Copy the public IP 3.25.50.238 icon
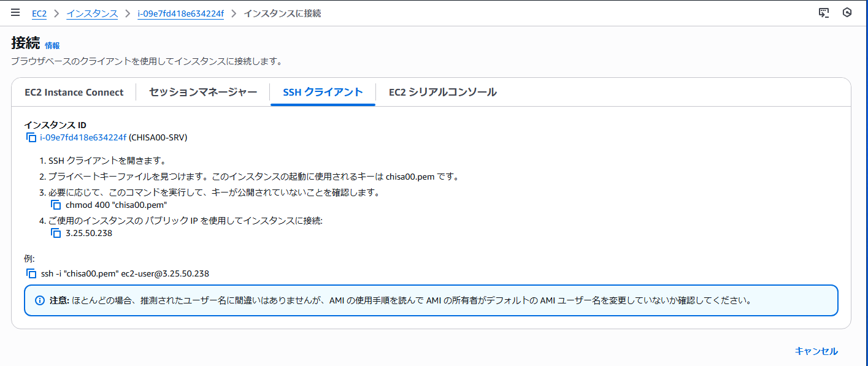The width and height of the screenshot is (868, 366). 56,234
